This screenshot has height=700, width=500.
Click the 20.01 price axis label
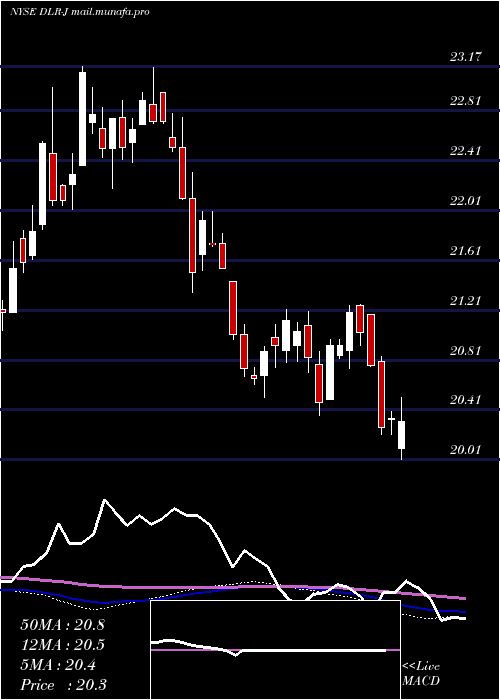(466, 450)
